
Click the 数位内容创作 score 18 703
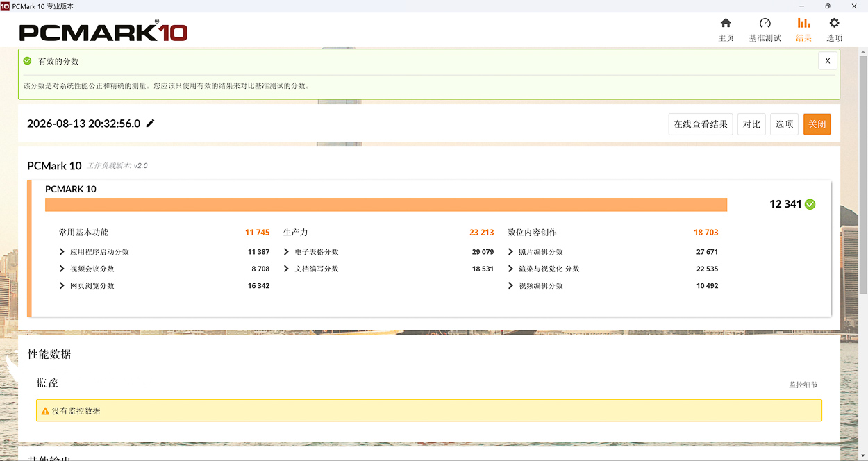pos(706,233)
